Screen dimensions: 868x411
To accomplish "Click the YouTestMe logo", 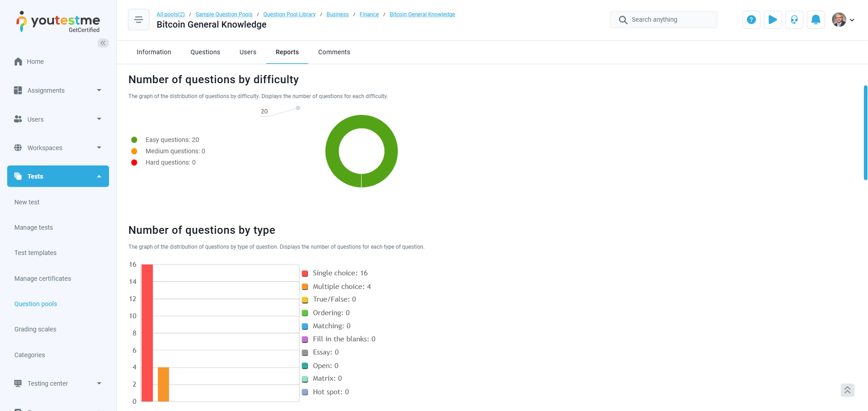I will click(58, 22).
